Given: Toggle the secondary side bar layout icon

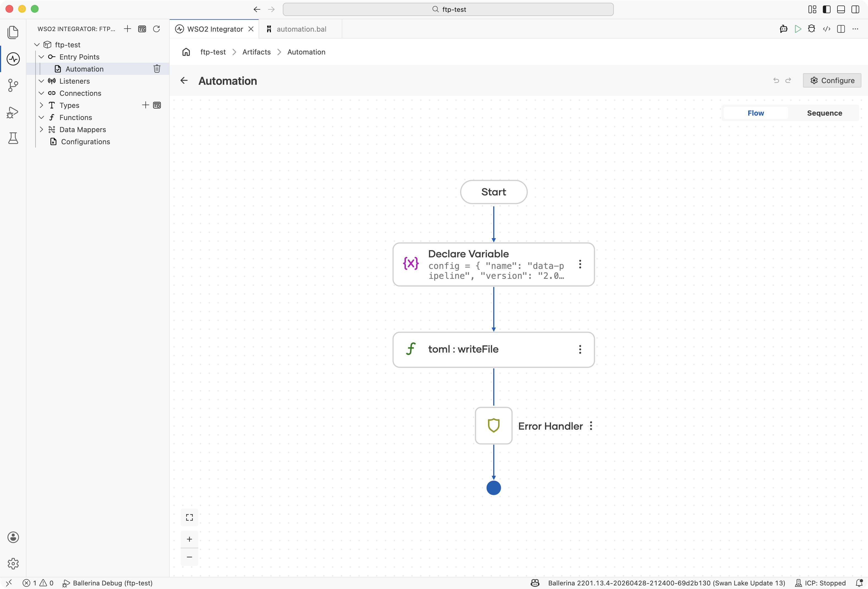Looking at the screenshot, I should 855,9.
